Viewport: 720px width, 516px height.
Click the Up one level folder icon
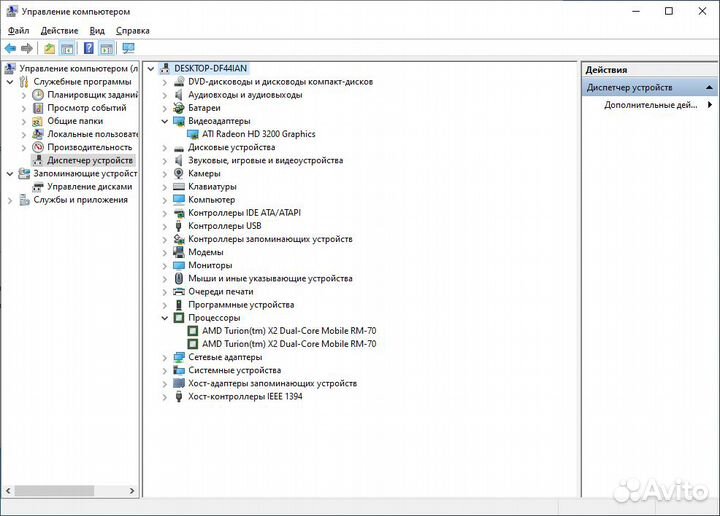tap(50, 48)
